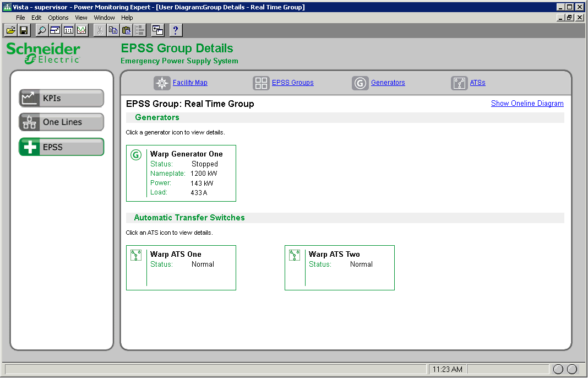
Task: Save the diagram with the Save icon
Action: point(23,30)
